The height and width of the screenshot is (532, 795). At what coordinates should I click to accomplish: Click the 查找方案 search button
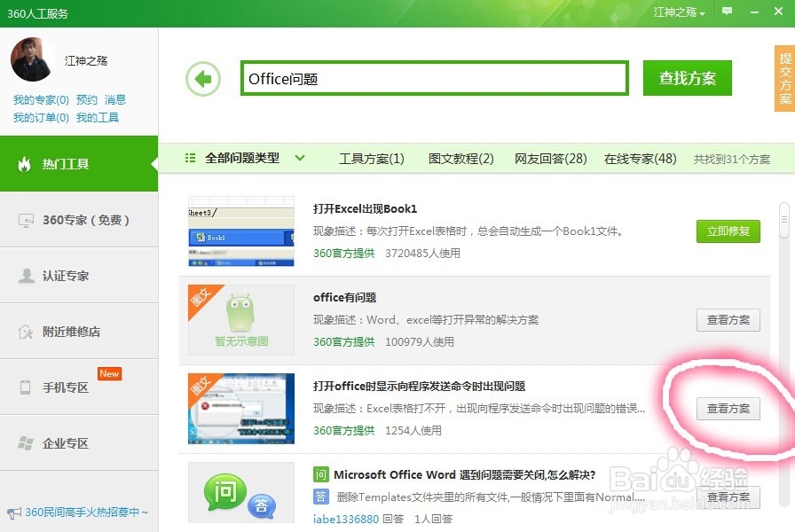687,78
